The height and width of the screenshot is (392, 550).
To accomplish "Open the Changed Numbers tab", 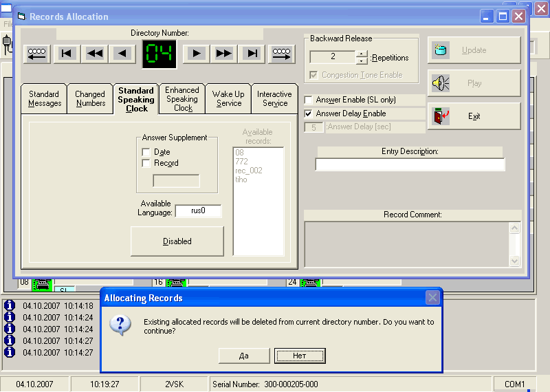I will tap(90, 98).
